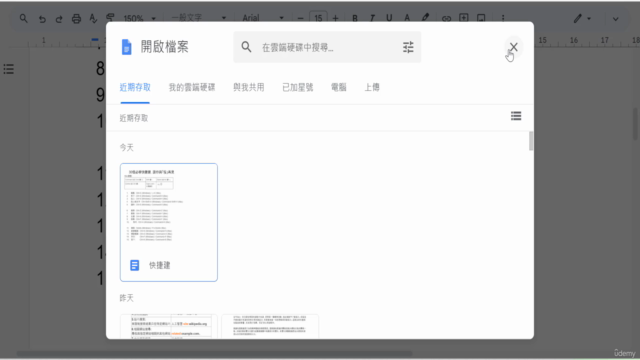The image size is (640, 360).
Task: Click the dialog's vertical scrollbar
Action: point(531,141)
